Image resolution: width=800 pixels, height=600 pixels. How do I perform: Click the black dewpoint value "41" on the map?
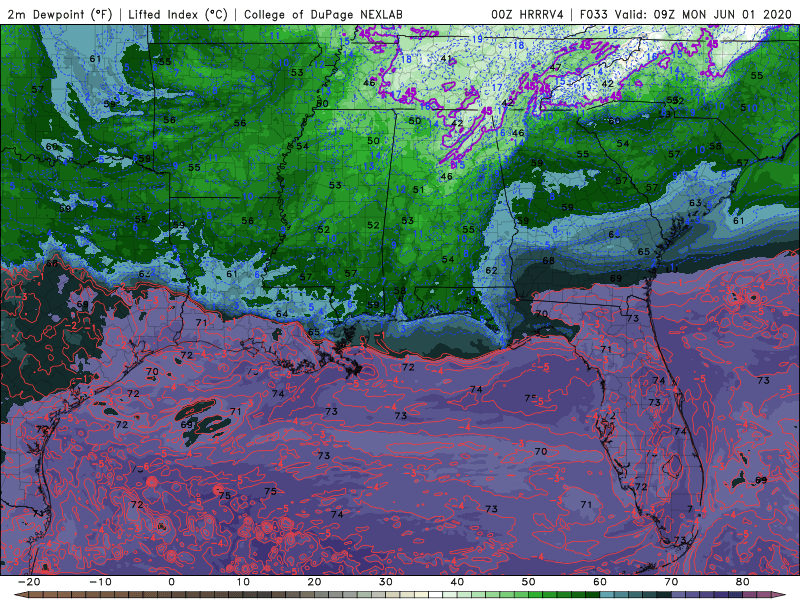(446, 59)
